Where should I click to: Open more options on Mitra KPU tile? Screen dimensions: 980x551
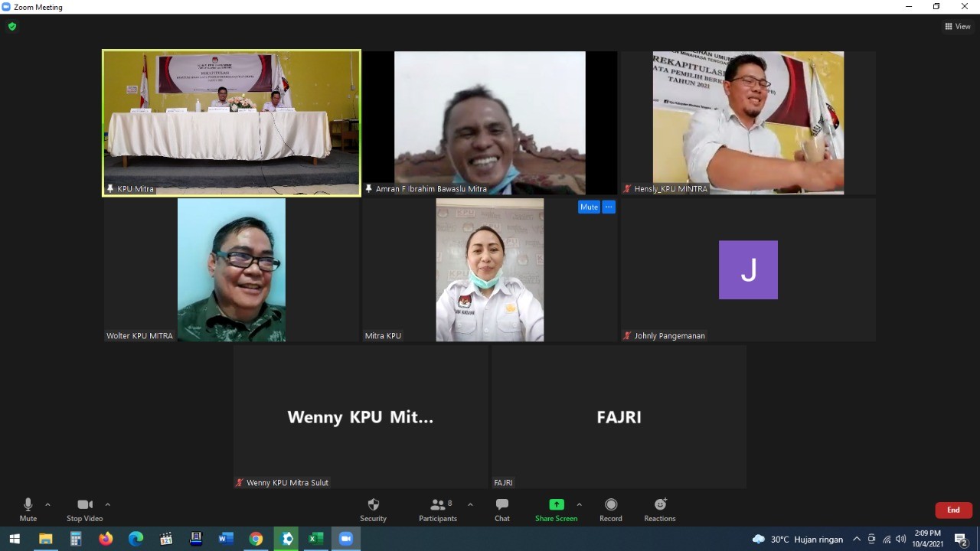coord(609,207)
